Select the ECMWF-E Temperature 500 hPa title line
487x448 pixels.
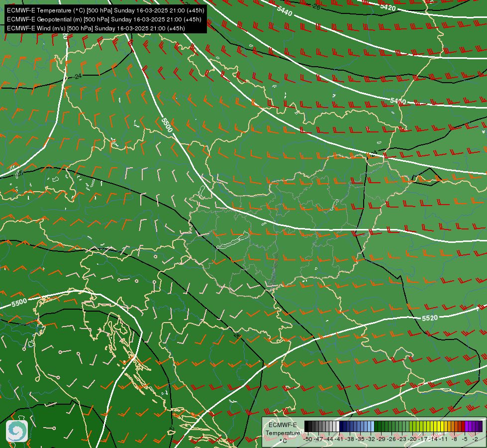(x=105, y=10)
